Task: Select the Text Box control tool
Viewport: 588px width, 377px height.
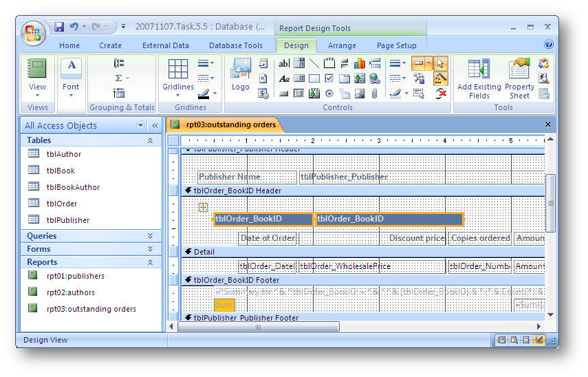Action: [x=283, y=63]
